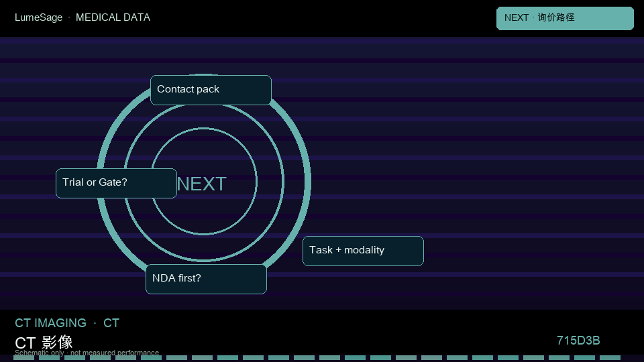
Task: Choose the Task + modality node
Action: click(363, 251)
